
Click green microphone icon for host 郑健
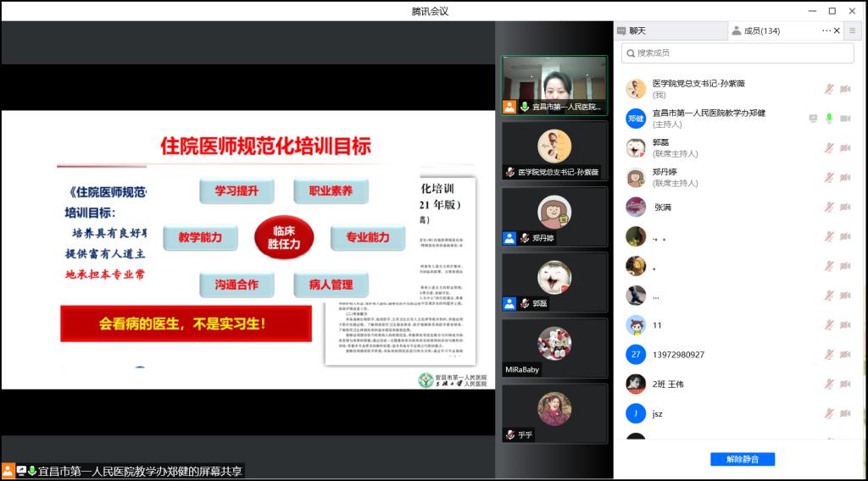829,119
